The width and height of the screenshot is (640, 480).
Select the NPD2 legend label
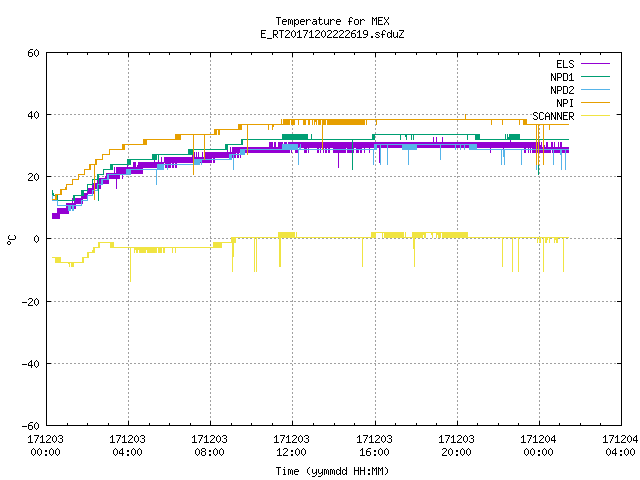[562, 90]
